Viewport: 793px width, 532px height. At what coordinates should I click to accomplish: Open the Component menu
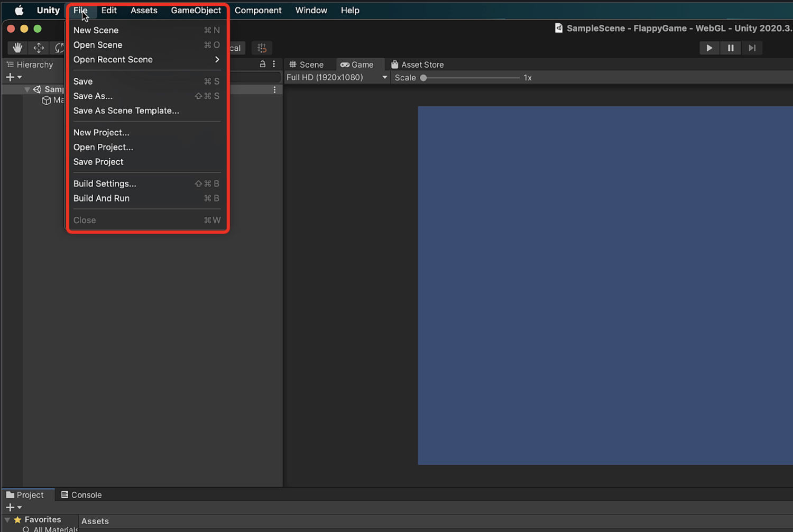pyautogui.click(x=258, y=10)
